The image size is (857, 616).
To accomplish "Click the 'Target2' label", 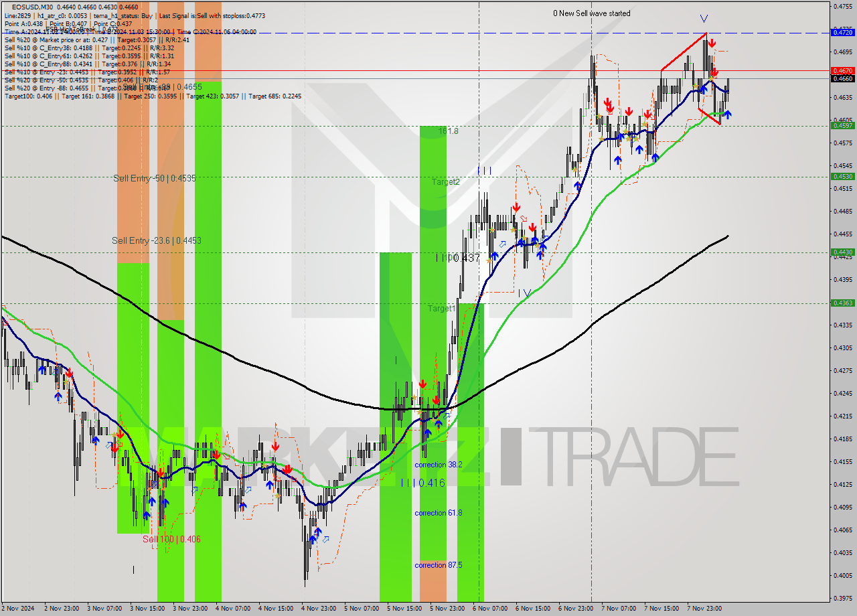I will 445,181.
